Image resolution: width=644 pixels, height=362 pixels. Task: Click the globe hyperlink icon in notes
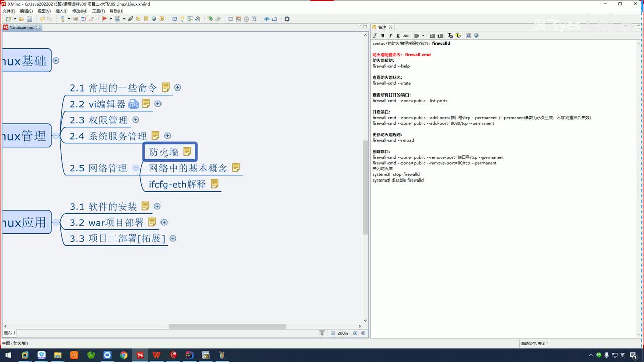[476, 36]
